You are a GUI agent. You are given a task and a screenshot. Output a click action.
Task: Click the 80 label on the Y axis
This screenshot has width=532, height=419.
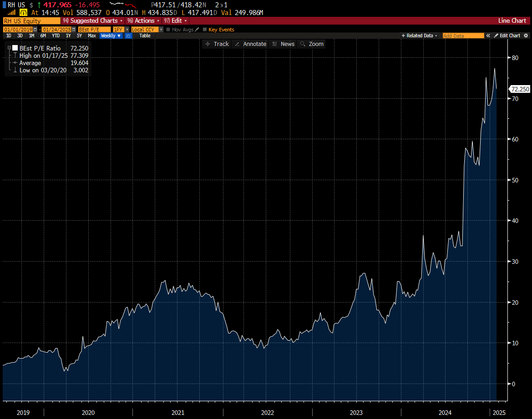515,58
